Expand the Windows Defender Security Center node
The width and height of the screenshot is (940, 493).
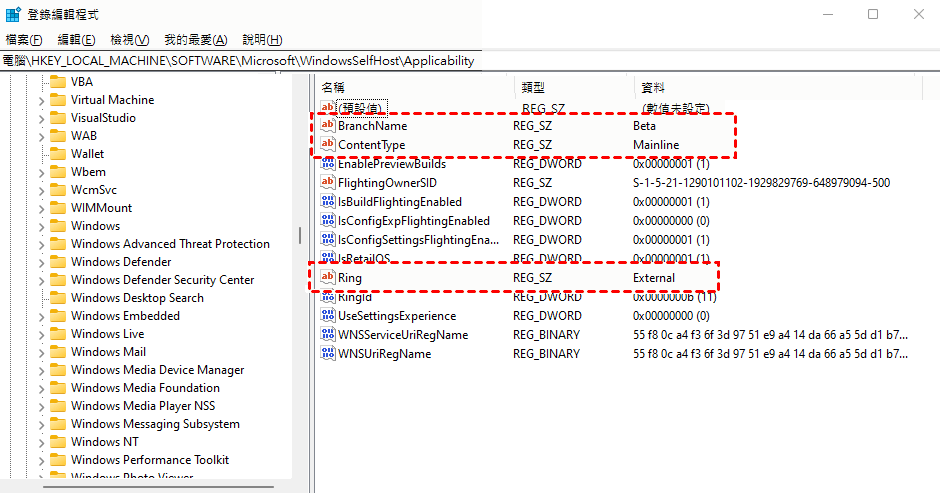pyautogui.click(x=41, y=281)
